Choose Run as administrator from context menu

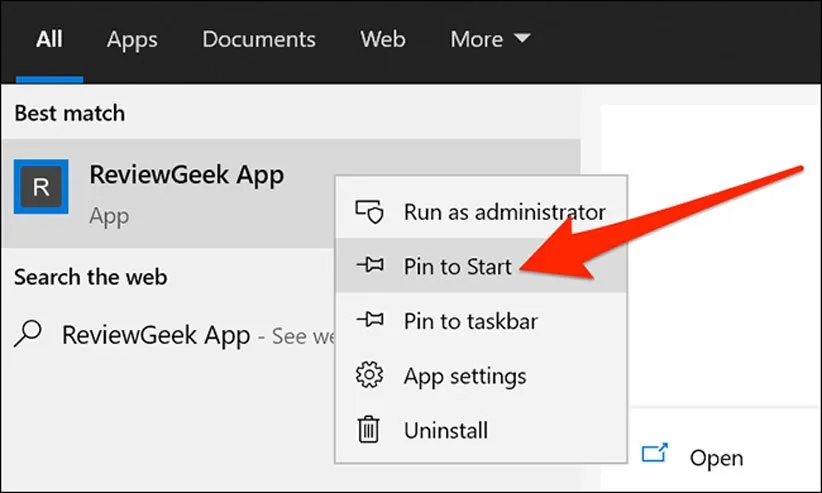coord(504,212)
